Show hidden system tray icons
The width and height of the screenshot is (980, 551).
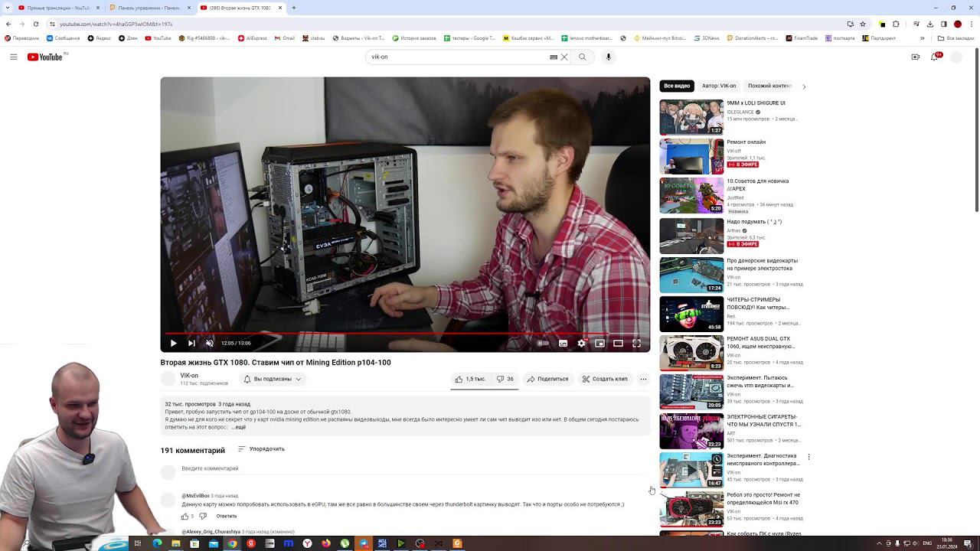pyautogui.click(x=879, y=543)
